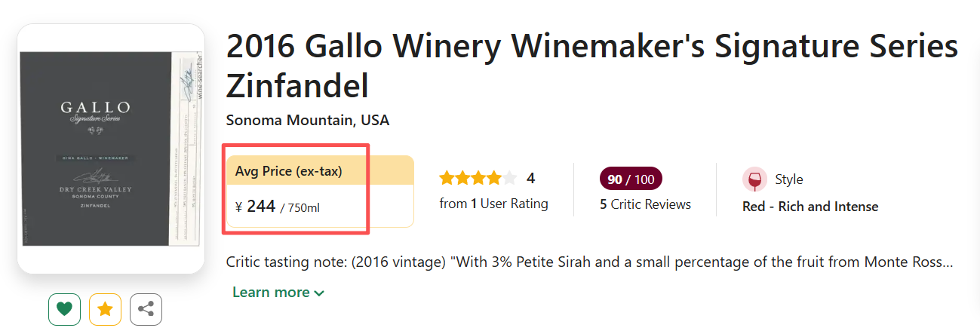Click the ¥ 244 price value

click(x=261, y=207)
